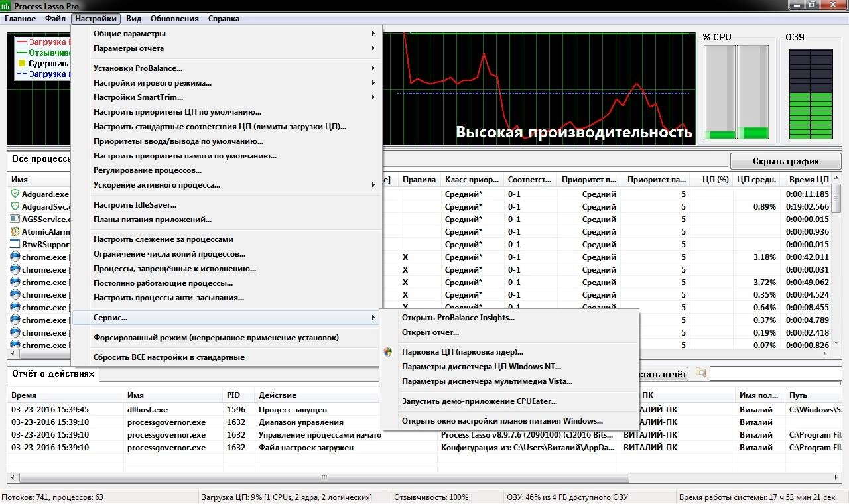The width and height of the screenshot is (849, 504).
Task: Open the Справка menu
Action: click(224, 19)
